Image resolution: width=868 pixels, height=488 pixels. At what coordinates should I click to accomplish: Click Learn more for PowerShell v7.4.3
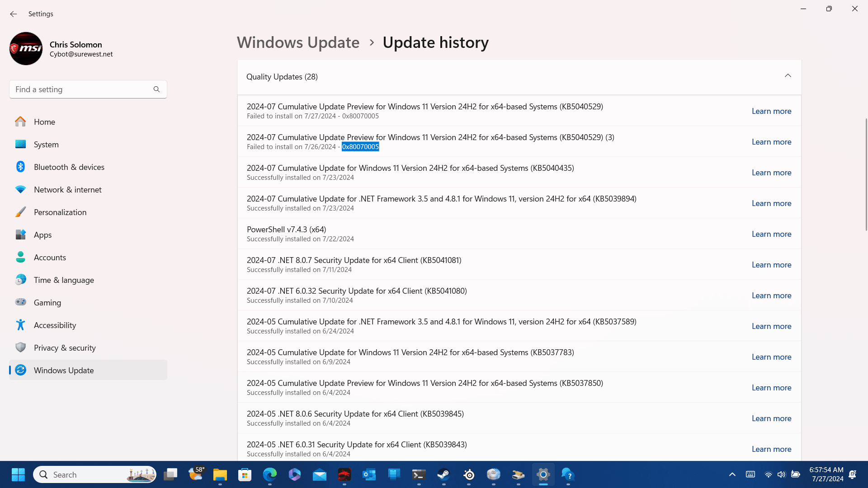[x=771, y=234]
